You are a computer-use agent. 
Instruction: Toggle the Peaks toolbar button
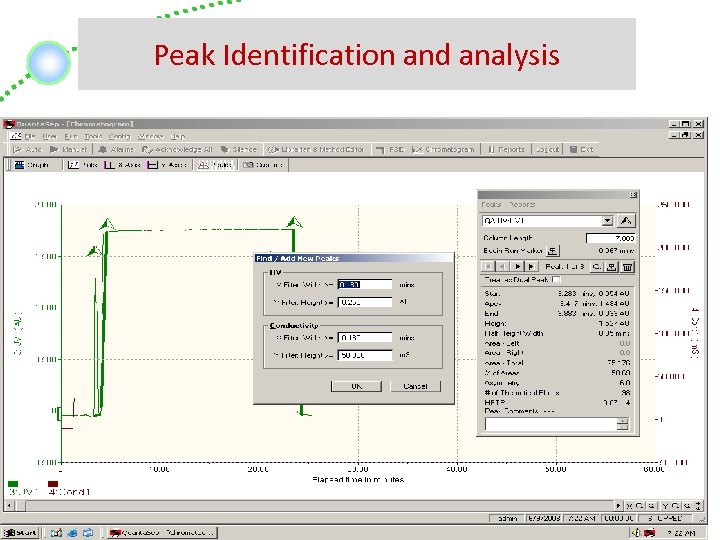tap(215, 165)
